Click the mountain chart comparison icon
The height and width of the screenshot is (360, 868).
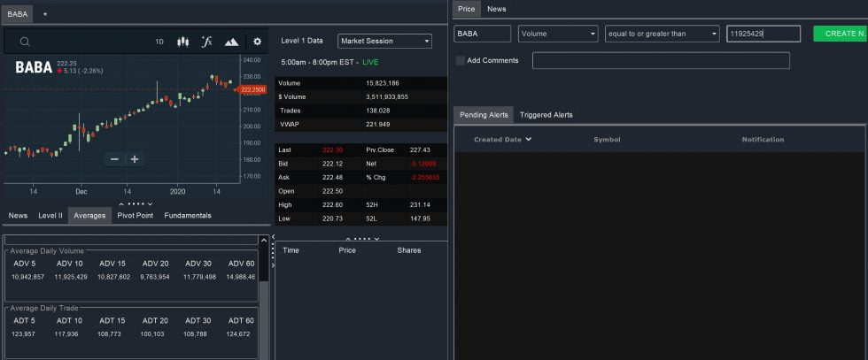pyautogui.click(x=231, y=42)
